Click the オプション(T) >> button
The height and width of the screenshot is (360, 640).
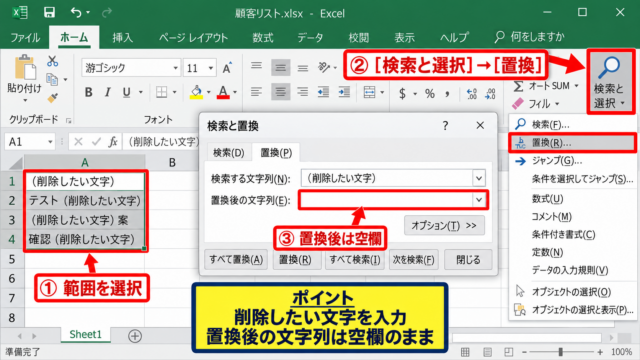pyautogui.click(x=444, y=225)
